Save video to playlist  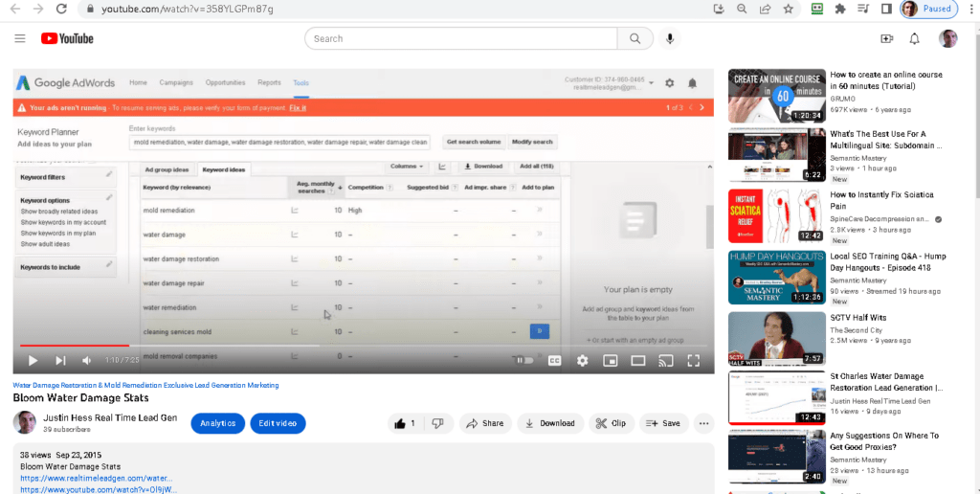664,423
